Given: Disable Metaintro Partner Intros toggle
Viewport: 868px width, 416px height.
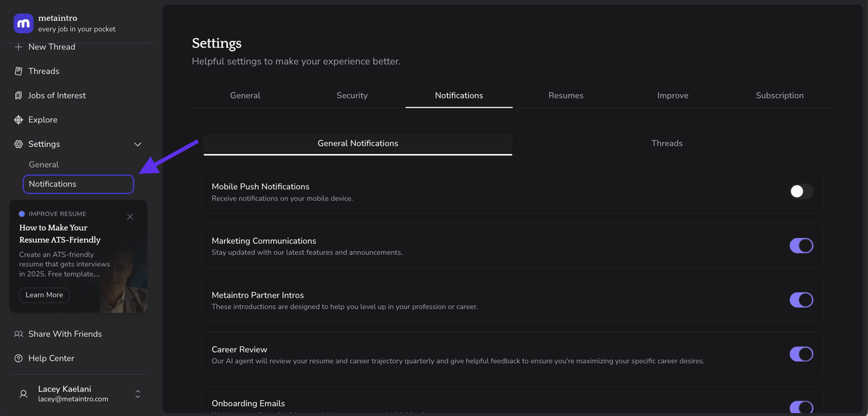Looking at the screenshot, I should (801, 300).
